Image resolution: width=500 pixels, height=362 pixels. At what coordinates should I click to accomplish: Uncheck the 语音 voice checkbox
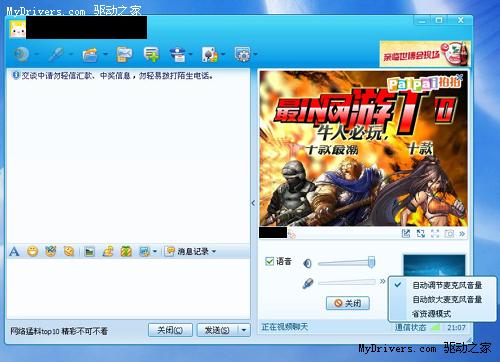click(x=269, y=261)
